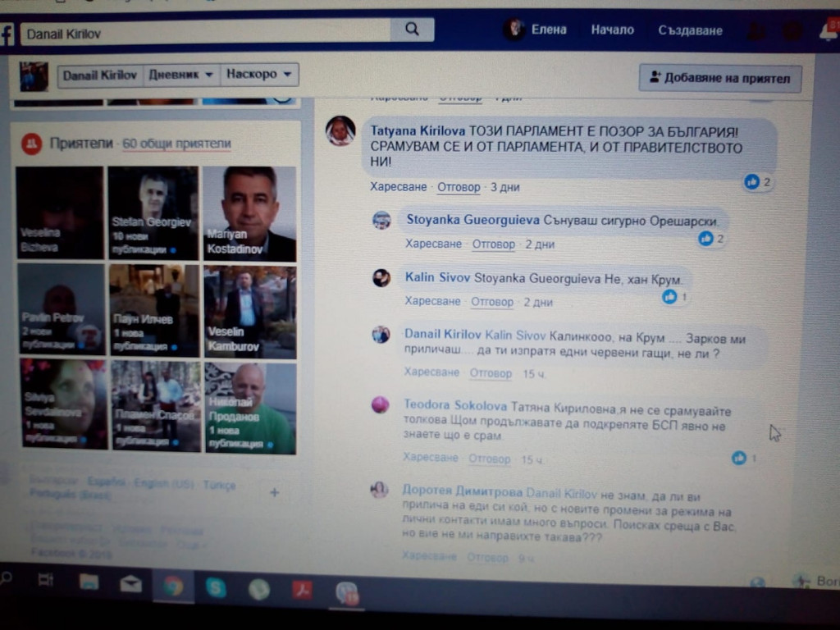Open Kalin Sivov profile name link

click(x=437, y=277)
